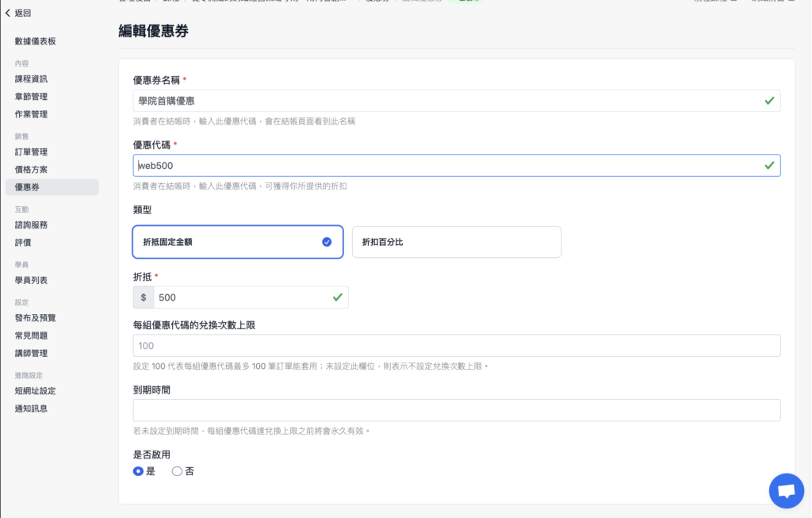Click the back chevron arrow icon
The height and width of the screenshot is (518, 812).
coord(8,13)
